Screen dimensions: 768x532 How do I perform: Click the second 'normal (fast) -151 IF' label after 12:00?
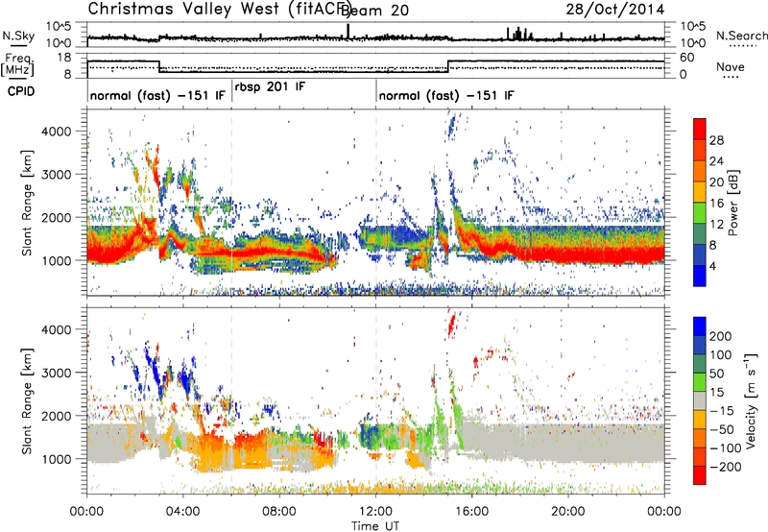point(446,95)
